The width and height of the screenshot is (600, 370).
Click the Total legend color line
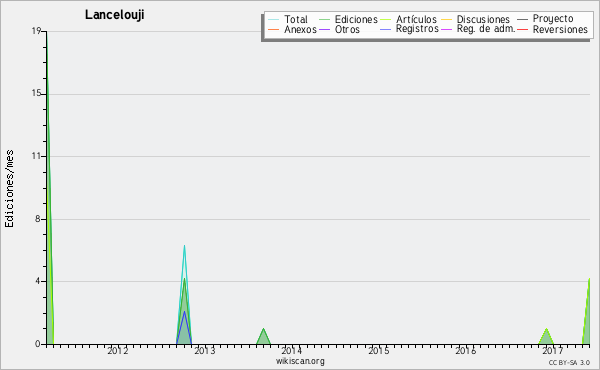click(x=274, y=19)
